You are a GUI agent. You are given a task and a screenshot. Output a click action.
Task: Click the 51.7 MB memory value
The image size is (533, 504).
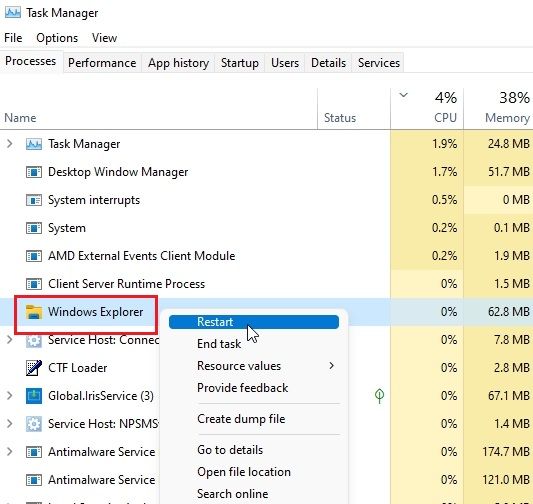pyautogui.click(x=509, y=172)
